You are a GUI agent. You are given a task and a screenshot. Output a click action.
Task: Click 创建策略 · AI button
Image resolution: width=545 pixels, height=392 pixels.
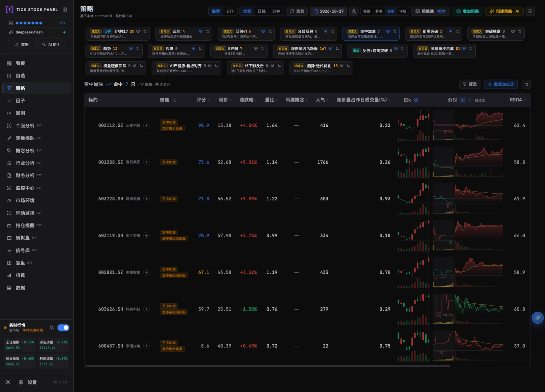pos(504,11)
